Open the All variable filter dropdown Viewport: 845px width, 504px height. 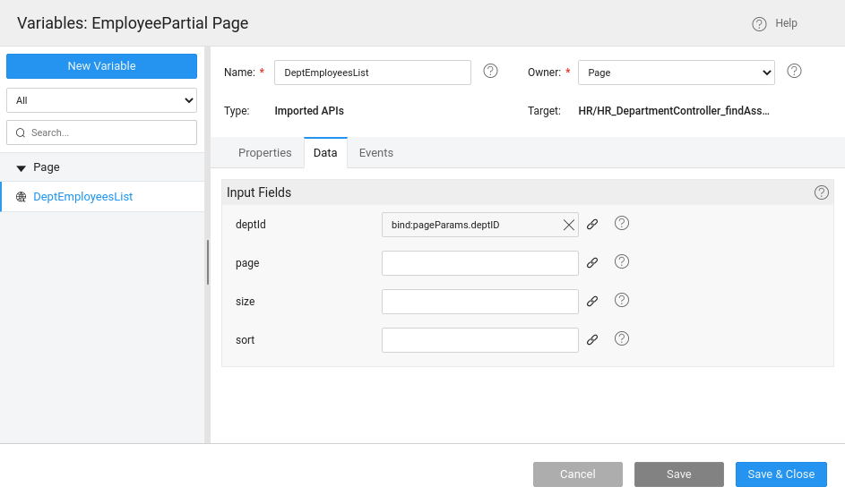101,100
